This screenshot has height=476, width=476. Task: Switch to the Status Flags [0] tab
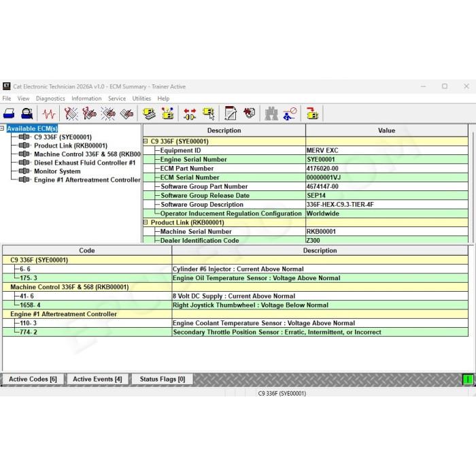coord(163,379)
